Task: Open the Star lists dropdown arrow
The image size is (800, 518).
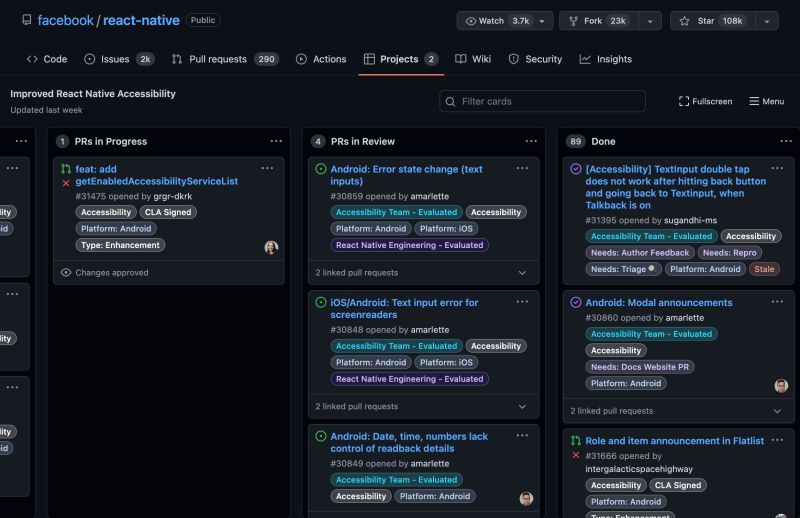Action: point(767,21)
